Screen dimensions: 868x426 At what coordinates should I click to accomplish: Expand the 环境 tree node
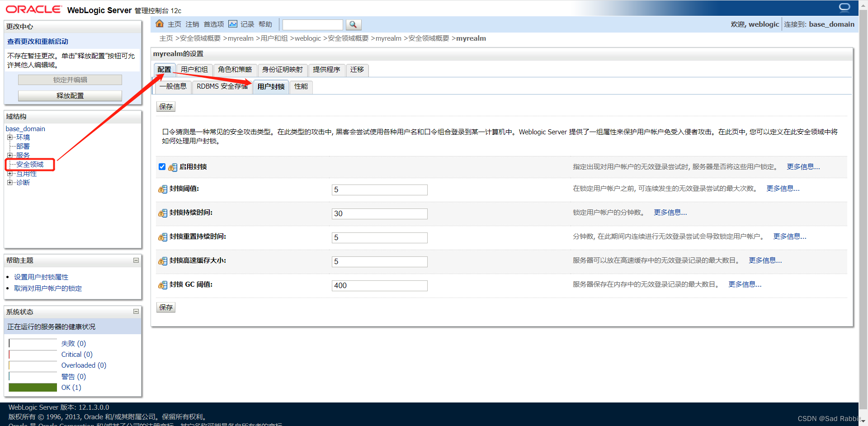coord(9,137)
